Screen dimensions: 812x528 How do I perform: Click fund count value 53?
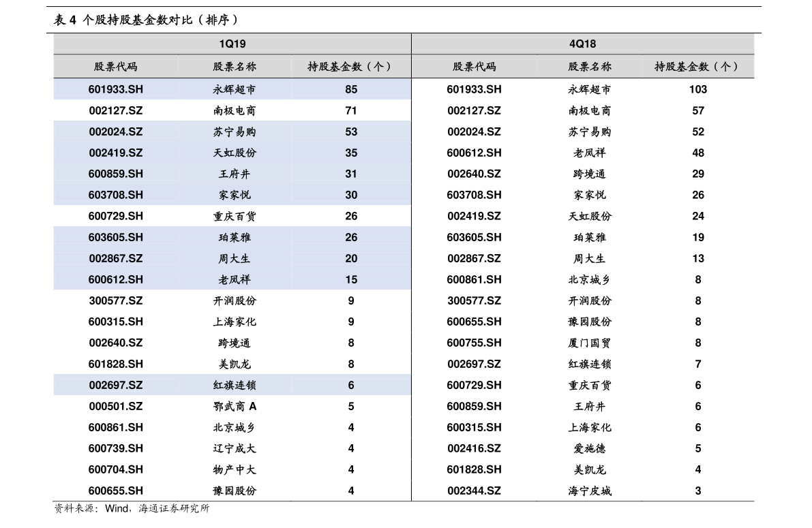pyautogui.click(x=351, y=132)
